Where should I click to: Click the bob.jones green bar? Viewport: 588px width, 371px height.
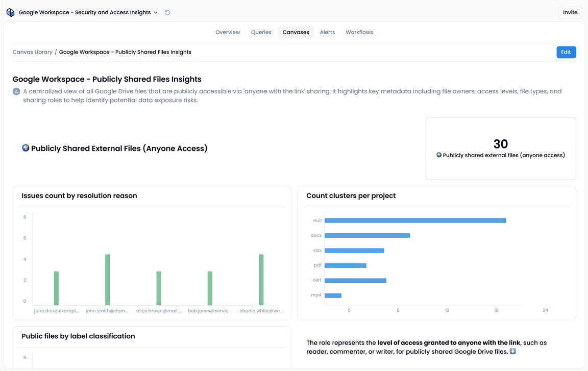pyautogui.click(x=210, y=288)
